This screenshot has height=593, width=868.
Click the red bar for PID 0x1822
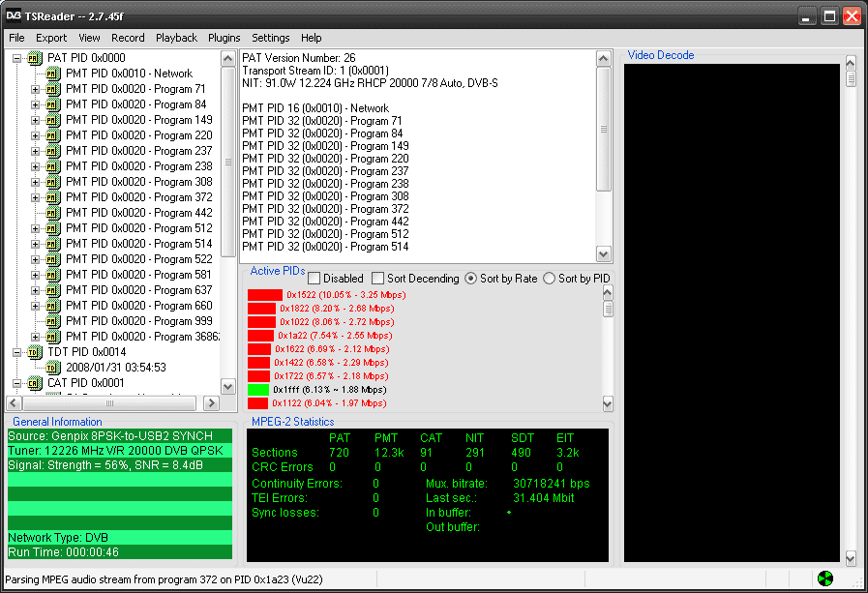pyautogui.click(x=261, y=309)
